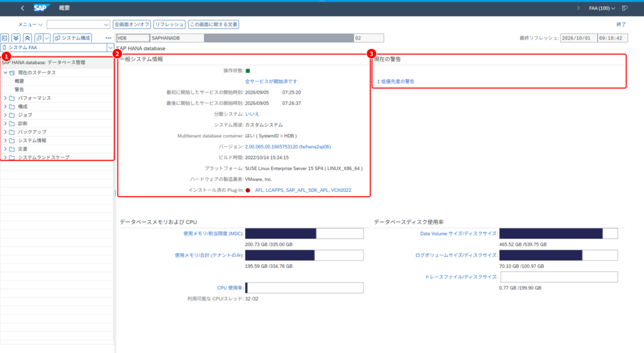
Task: Select 警告 in the navigation tree
Action: click(19, 89)
